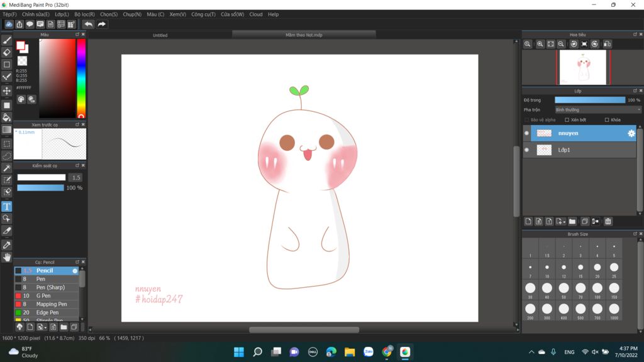Hide the nnuyen layer
This screenshot has height=362, width=644.
click(526, 133)
